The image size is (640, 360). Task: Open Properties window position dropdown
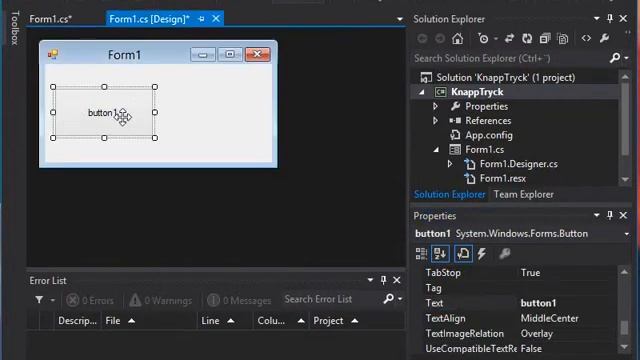pyautogui.click(x=597, y=215)
